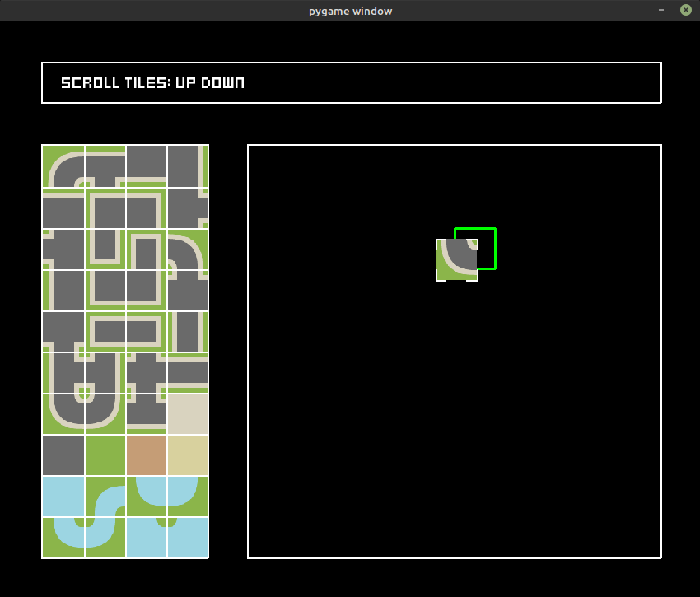Select the solid brown dirt tile
Viewport: 700px width, 597px height.
coord(147,455)
